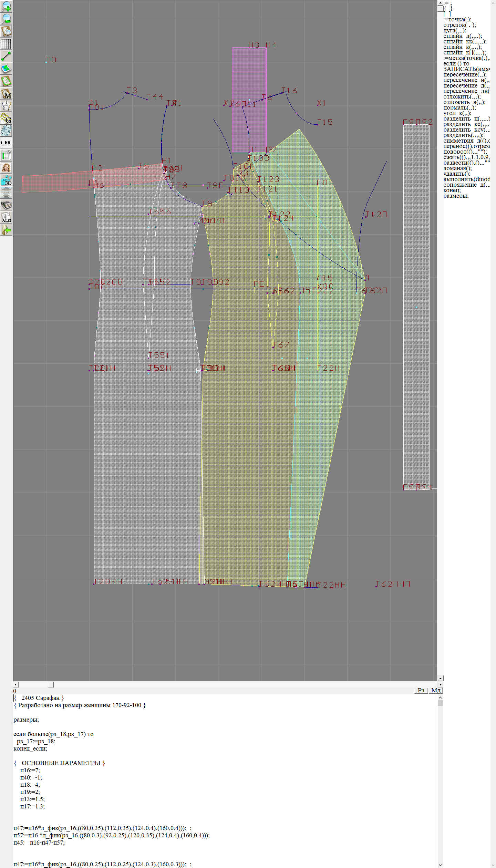This screenshot has height=868, width=496.
Task: Select 'удалить();' in the operator list
Action: pos(457,174)
